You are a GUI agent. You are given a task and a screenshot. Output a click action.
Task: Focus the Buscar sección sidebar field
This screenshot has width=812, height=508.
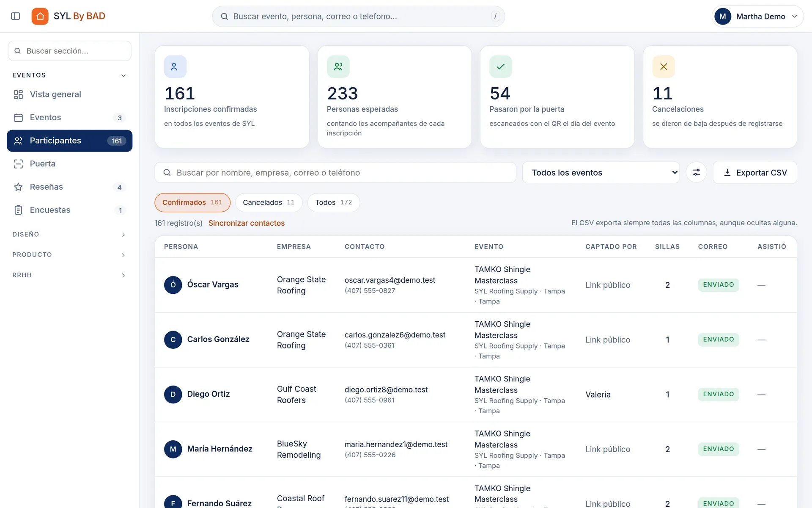[70, 51]
